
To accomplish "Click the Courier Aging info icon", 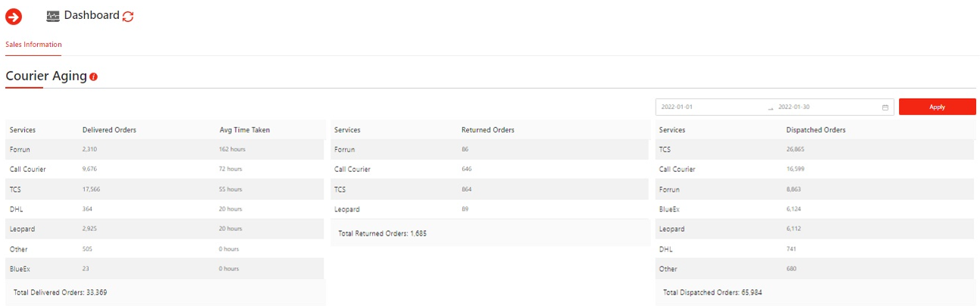I will coord(93,77).
